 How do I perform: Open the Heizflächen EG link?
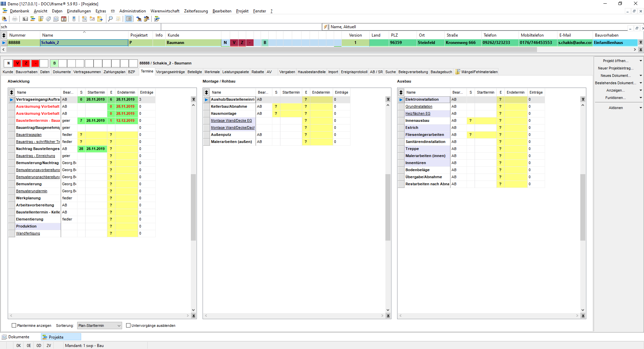click(418, 113)
